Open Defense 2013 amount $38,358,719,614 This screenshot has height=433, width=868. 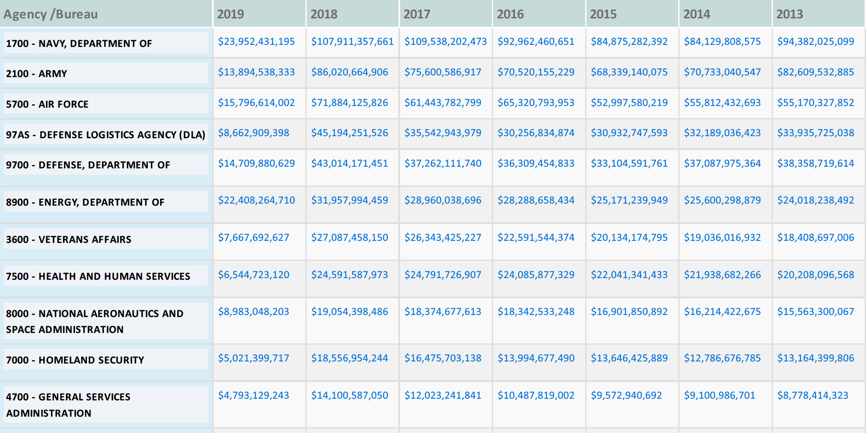pos(816,163)
